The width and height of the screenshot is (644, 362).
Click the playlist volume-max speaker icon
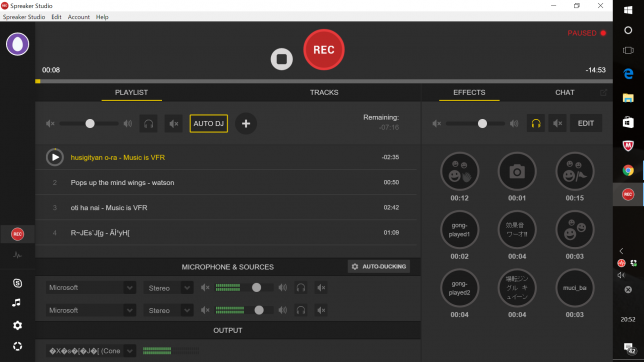point(128,123)
